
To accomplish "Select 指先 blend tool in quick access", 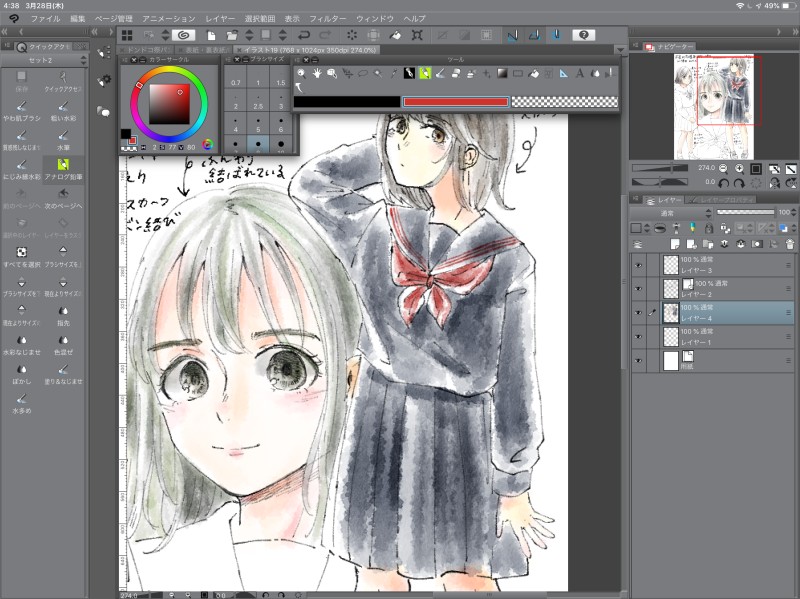I will pos(63,315).
